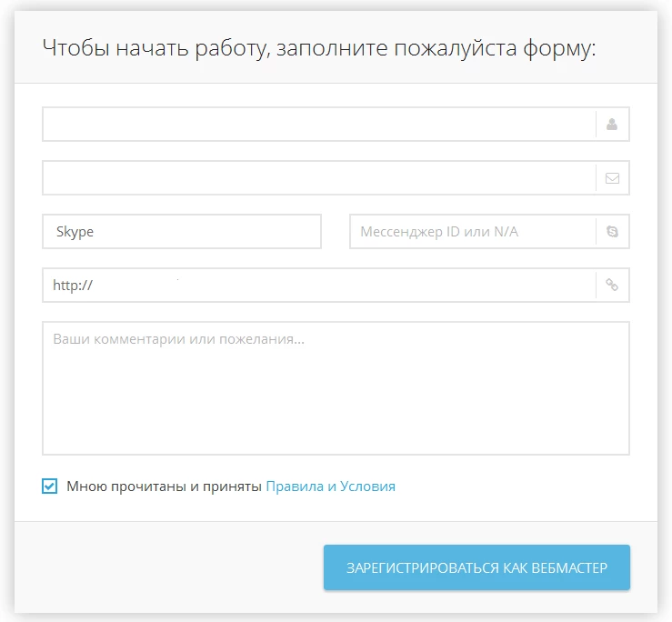
Task: Click the 'http://' prefix text
Action: pyautogui.click(x=73, y=285)
